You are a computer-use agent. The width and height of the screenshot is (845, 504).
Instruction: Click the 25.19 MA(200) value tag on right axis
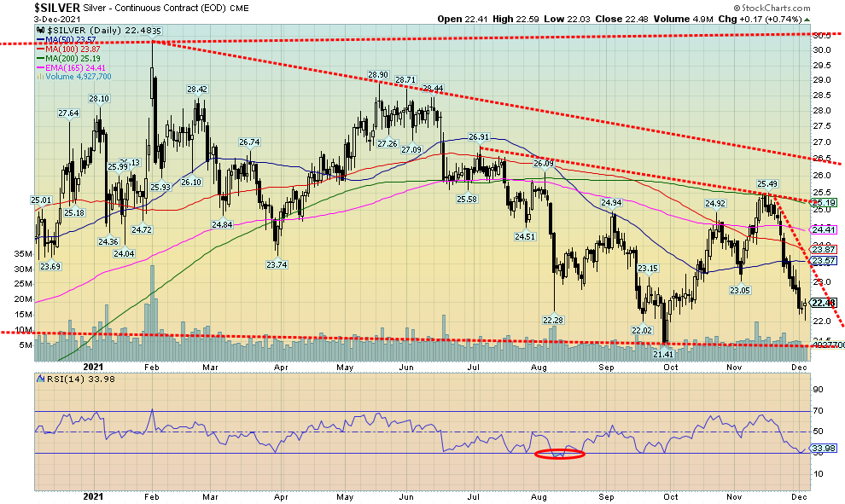(822, 203)
